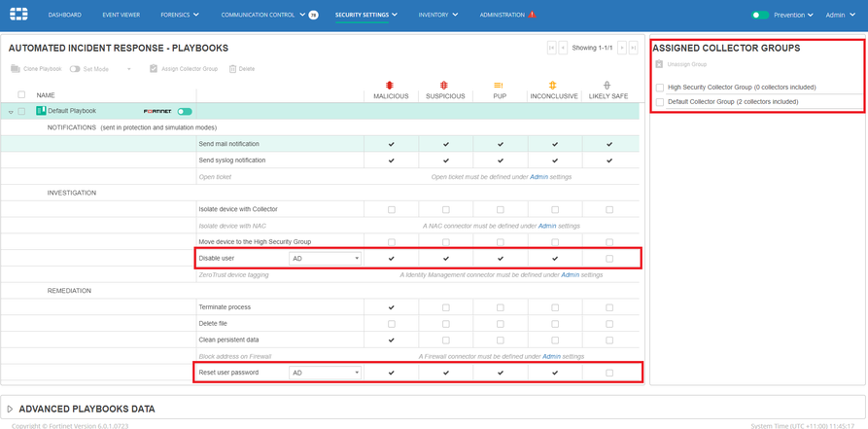Viewport: 868px width, 429px height.
Task: Click the Clone Playbook icon
Action: (16, 69)
